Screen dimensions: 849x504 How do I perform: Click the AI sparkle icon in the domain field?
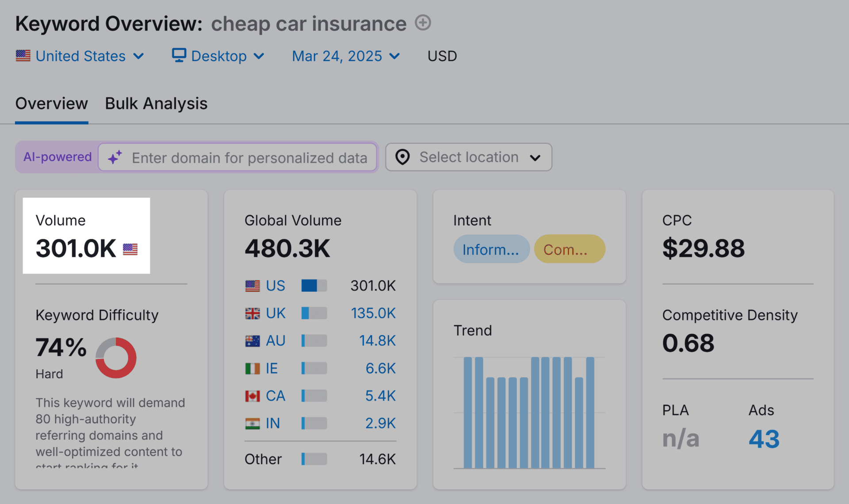point(115,157)
